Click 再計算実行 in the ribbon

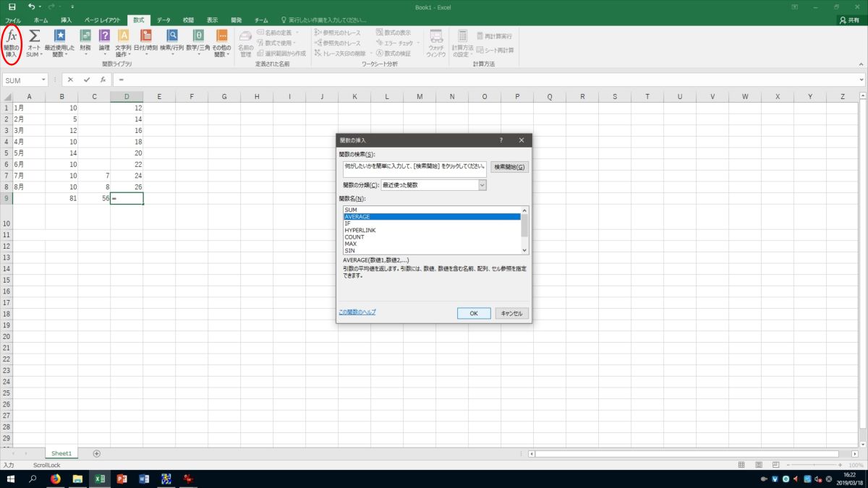[495, 35]
